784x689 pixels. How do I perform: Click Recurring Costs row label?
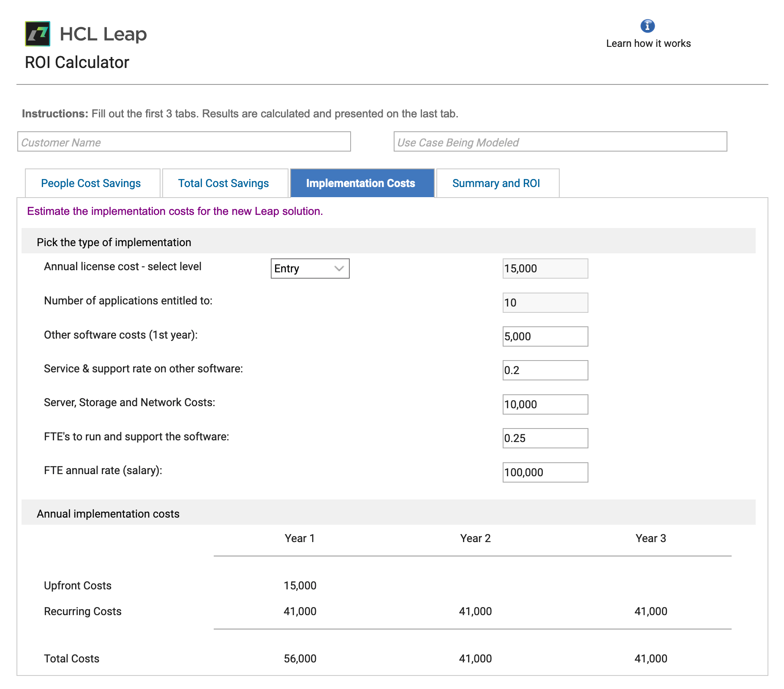83,611
